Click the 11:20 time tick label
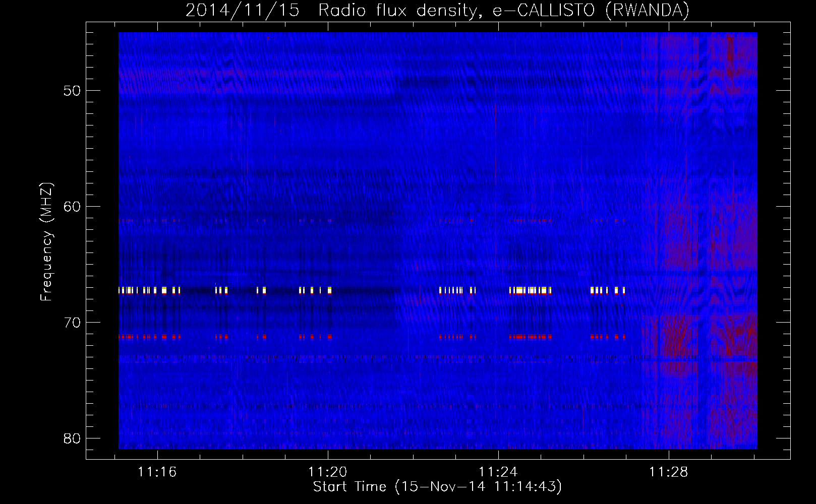Image resolution: width=816 pixels, height=504 pixels. tap(328, 472)
